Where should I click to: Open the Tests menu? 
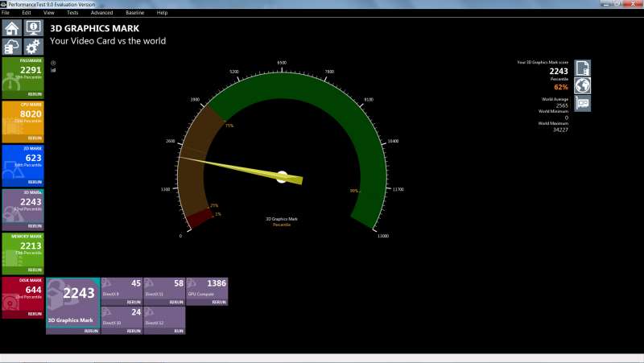pyautogui.click(x=72, y=13)
